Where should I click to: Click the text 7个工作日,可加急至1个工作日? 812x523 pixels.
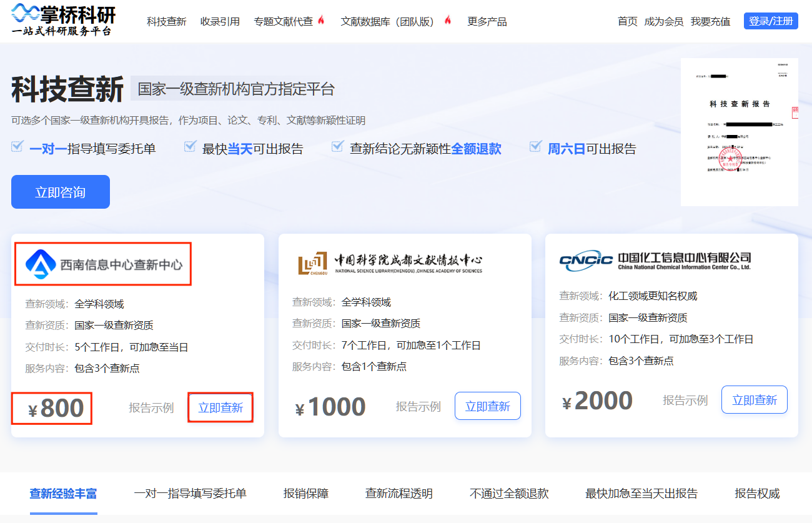coord(412,345)
